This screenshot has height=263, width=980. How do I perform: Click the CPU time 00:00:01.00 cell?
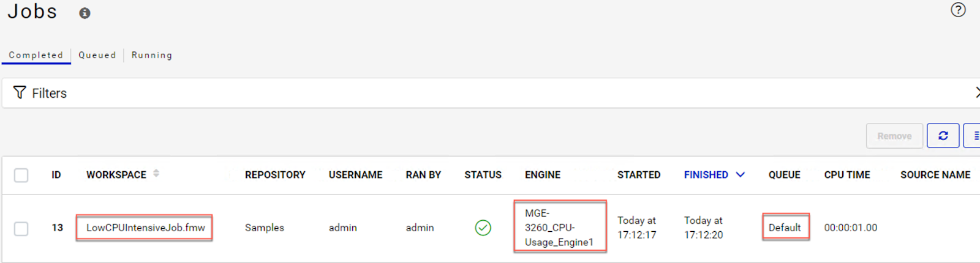tap(851, 228)
